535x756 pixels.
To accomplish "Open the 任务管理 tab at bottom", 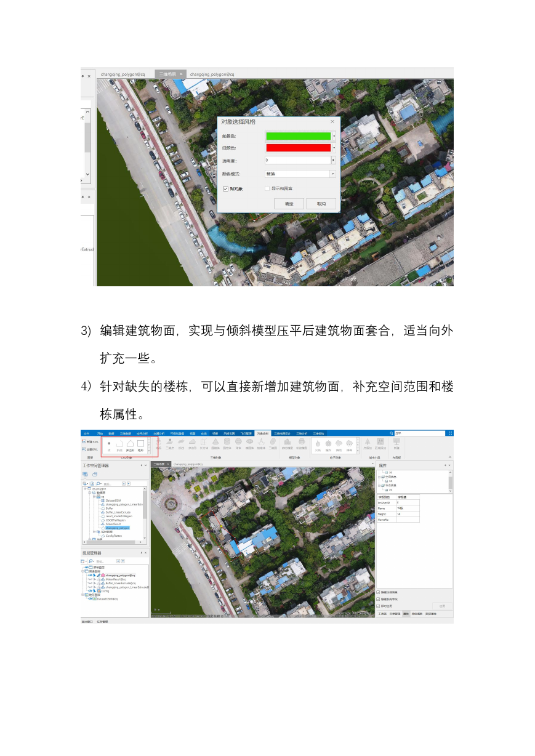I will tap(103, 622).
